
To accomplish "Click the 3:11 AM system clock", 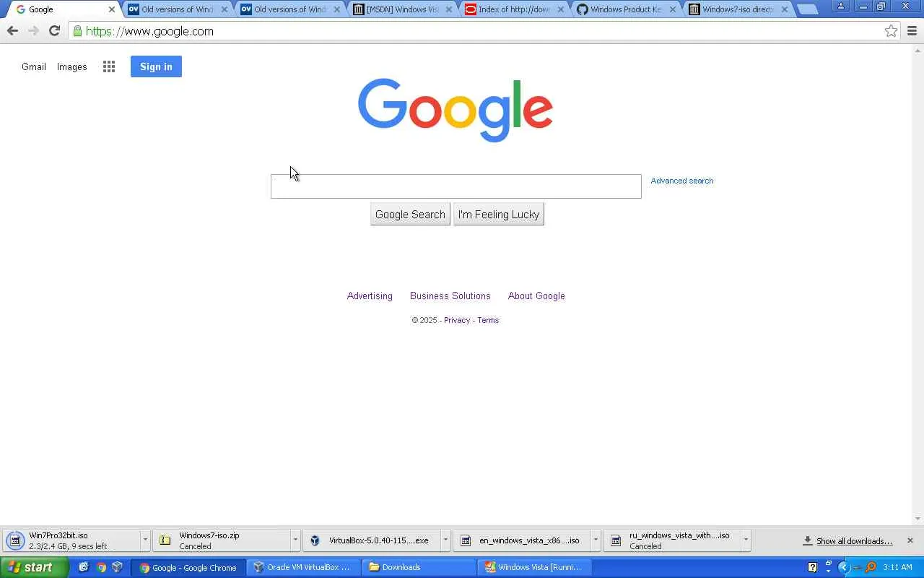I will click(897, 567).
